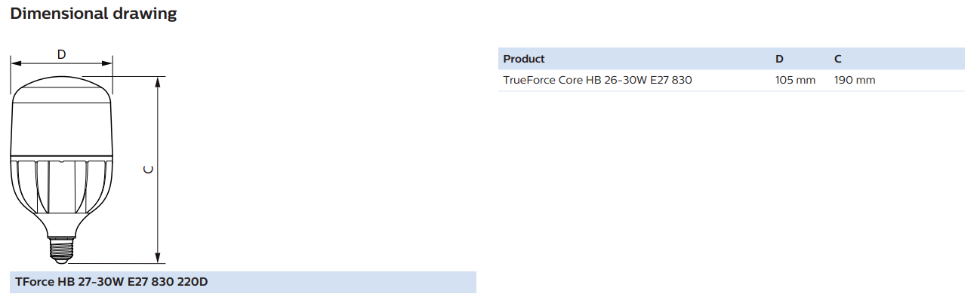Click the Product column header
Image resolution: width=980 pixels, height=297 pixels.
[x=524, y=59]
